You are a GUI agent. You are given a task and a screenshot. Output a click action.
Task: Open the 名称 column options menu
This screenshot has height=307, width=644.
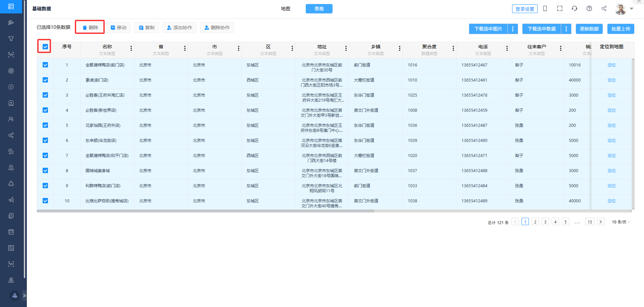point(131,49)
